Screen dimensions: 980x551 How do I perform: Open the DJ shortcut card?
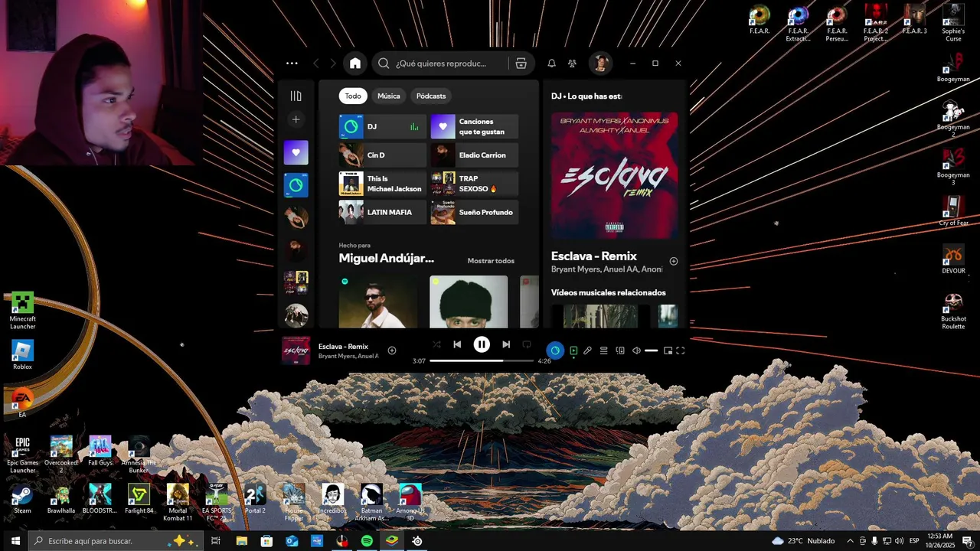[x=382, y=126]
